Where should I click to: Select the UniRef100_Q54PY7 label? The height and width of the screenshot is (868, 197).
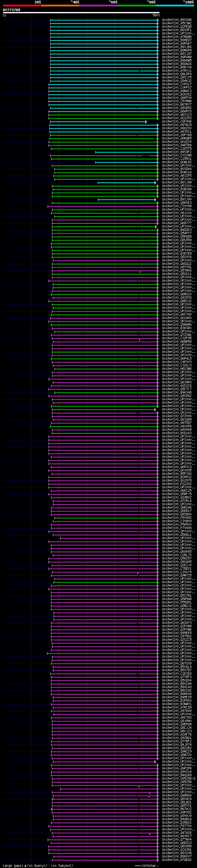tap(177, 233)
